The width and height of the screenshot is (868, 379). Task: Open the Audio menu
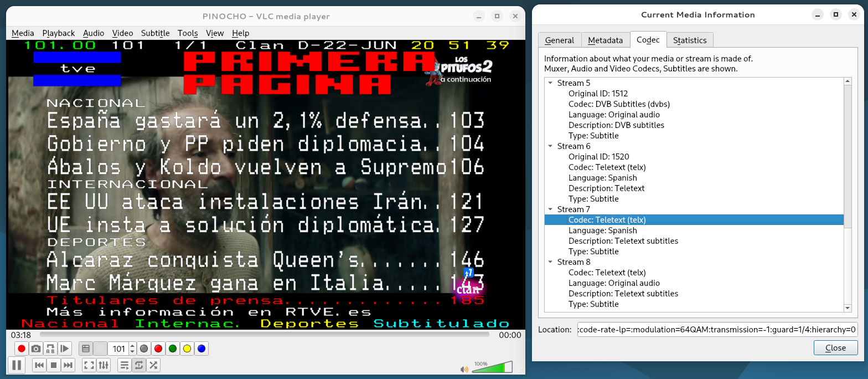pyautogui.click(x=94, y=33)
